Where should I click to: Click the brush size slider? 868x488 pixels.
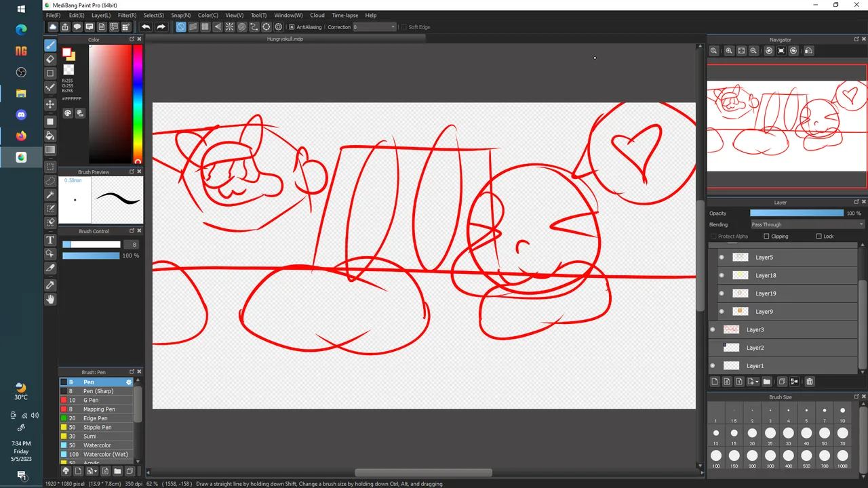pos(91,245)
